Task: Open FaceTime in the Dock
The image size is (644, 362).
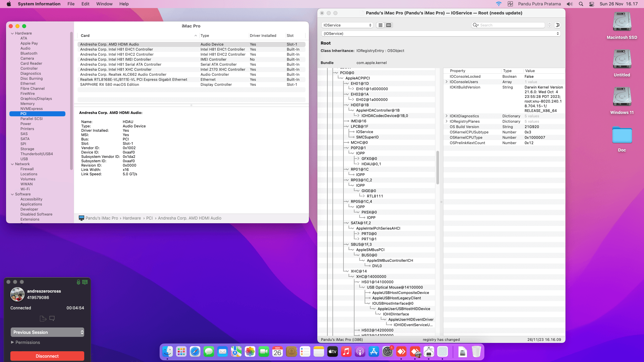Action: coord(264,352)
